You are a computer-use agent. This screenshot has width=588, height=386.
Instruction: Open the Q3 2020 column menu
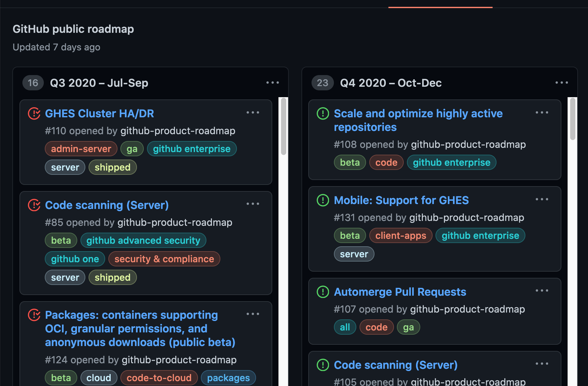(273, 83)
